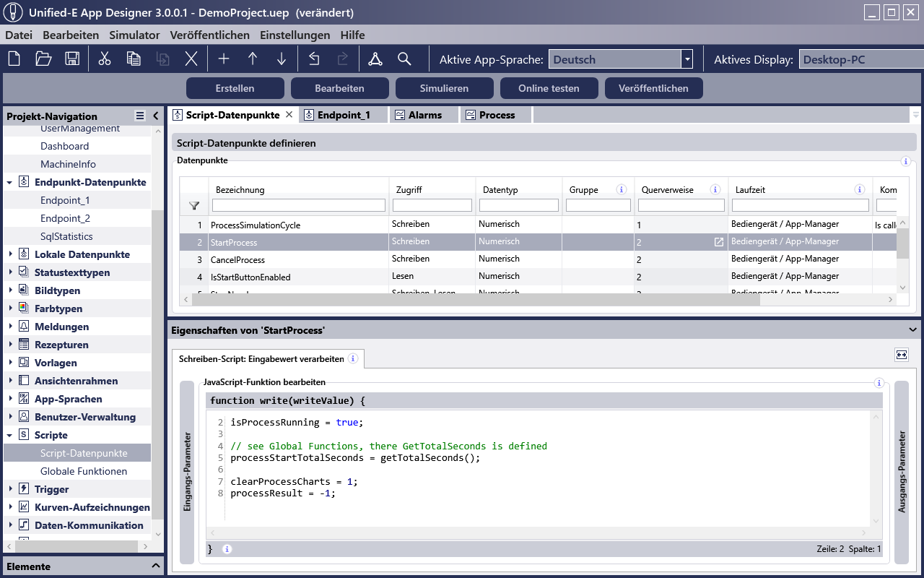924x578 pixels.
Task: Click the Move down arrow icon
Action: (x=282, y=59)
